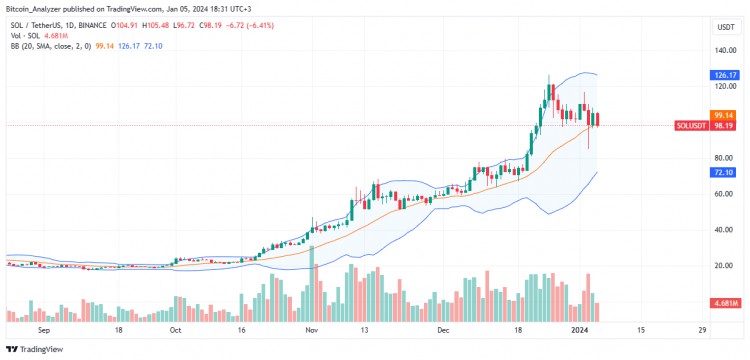Click the tallest volume bar near Nov

(312, 284)
